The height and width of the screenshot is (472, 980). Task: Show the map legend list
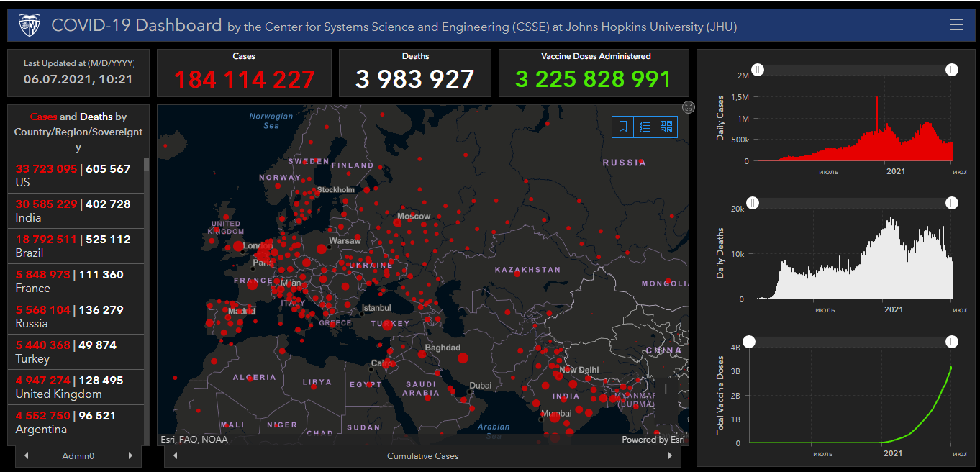645,127
